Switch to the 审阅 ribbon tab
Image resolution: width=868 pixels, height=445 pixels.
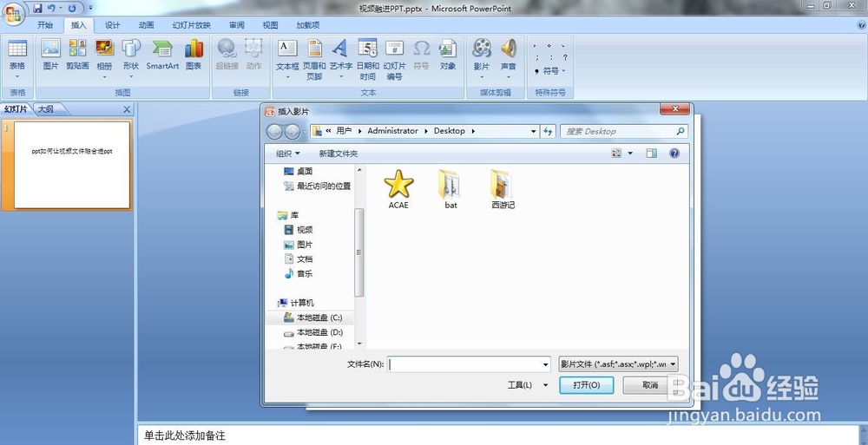tap(236, 25)
